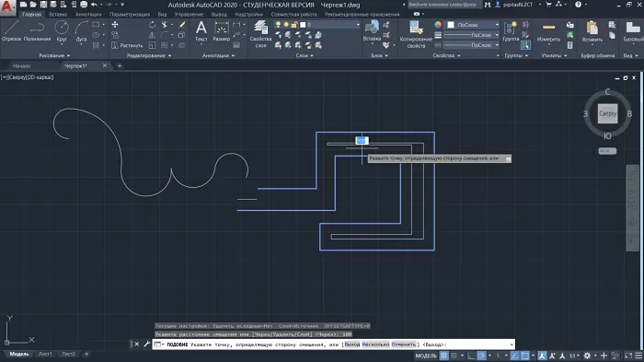Click Копирование свойств (Match Properties)
The height and width of the screenshot is (362, 644).
(x=416, y=34)
